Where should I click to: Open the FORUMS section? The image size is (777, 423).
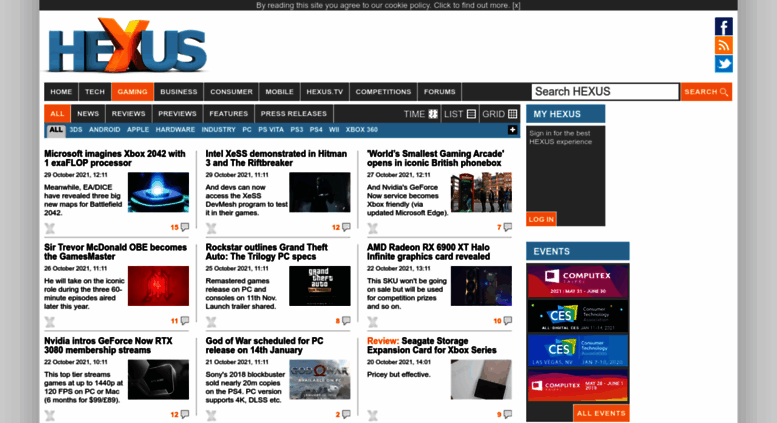[440, 92]
